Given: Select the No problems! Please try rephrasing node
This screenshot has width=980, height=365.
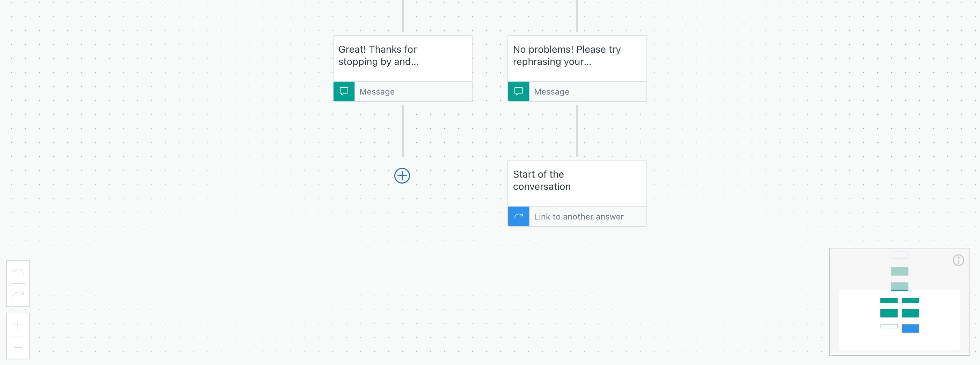Looking at the screenshot, I should click(x=577, y=57).
